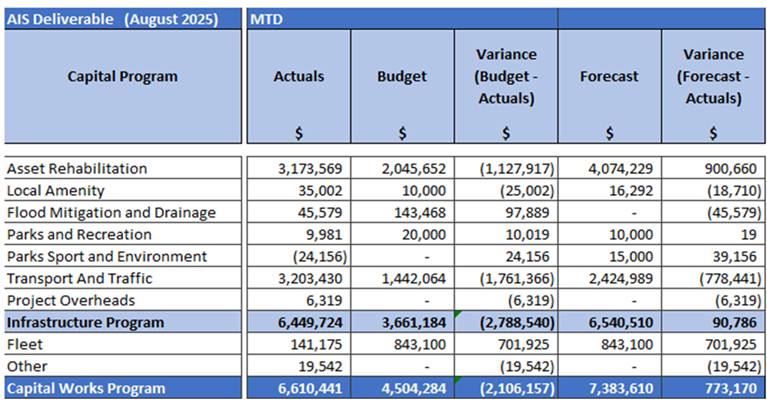Click Local Amenity actuals 35,002

299,190
